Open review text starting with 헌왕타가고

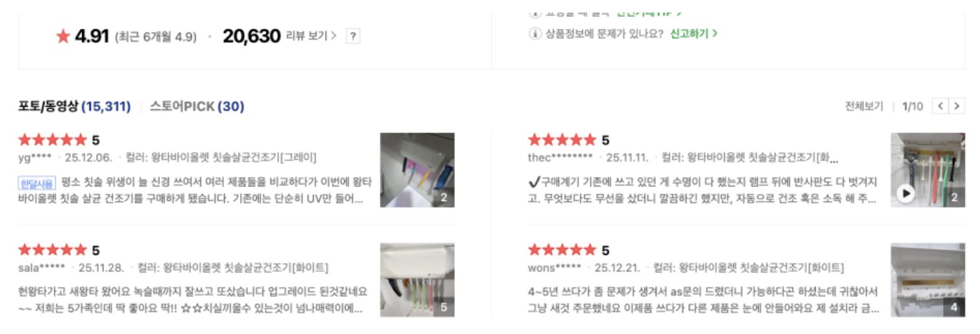coord(193,300)
